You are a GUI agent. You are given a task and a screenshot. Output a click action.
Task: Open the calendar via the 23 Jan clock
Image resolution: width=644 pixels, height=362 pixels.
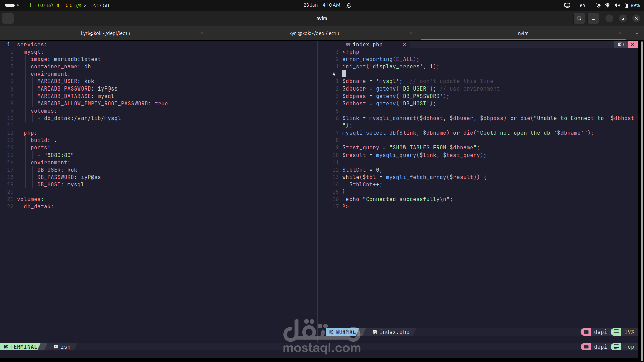pos(311,5)
